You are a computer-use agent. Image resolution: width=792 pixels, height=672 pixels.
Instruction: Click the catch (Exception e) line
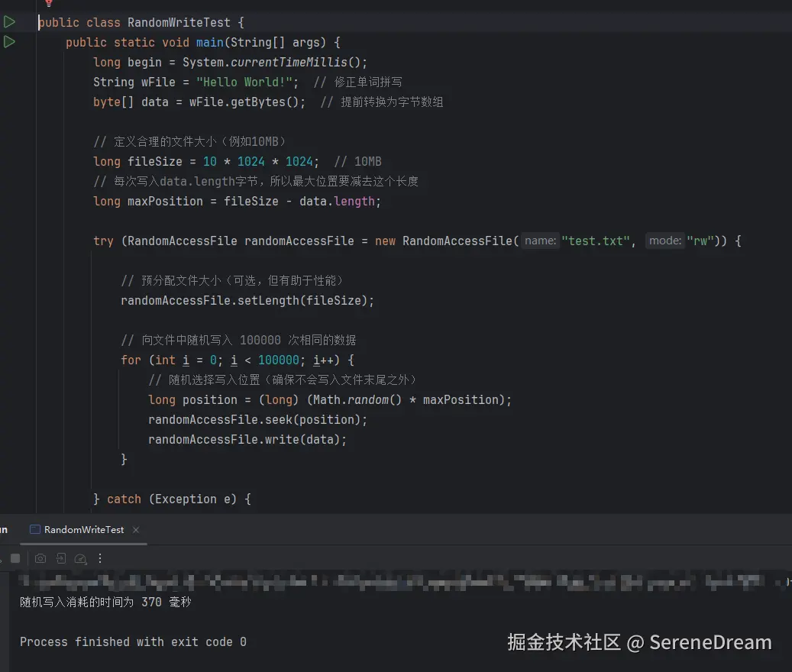click(x=172, y=499)
